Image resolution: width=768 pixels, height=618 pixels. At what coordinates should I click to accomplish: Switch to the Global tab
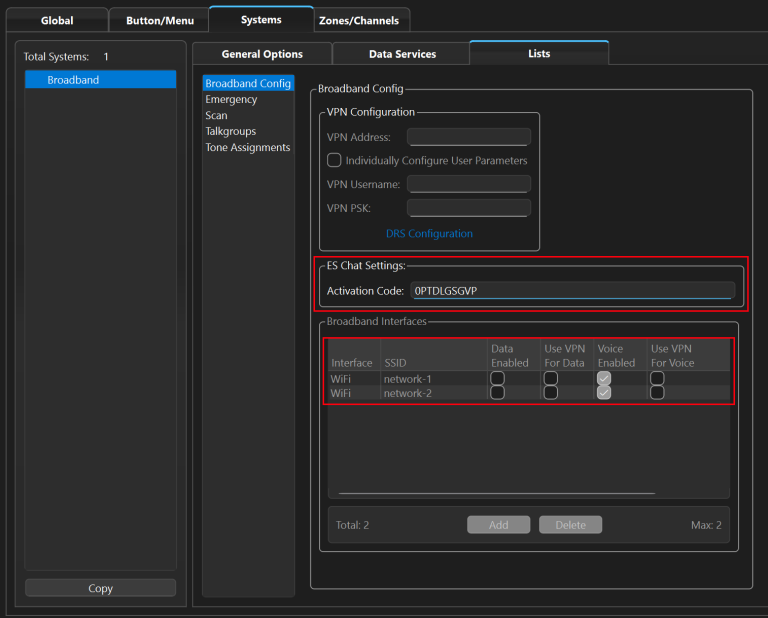click(57, 20)
